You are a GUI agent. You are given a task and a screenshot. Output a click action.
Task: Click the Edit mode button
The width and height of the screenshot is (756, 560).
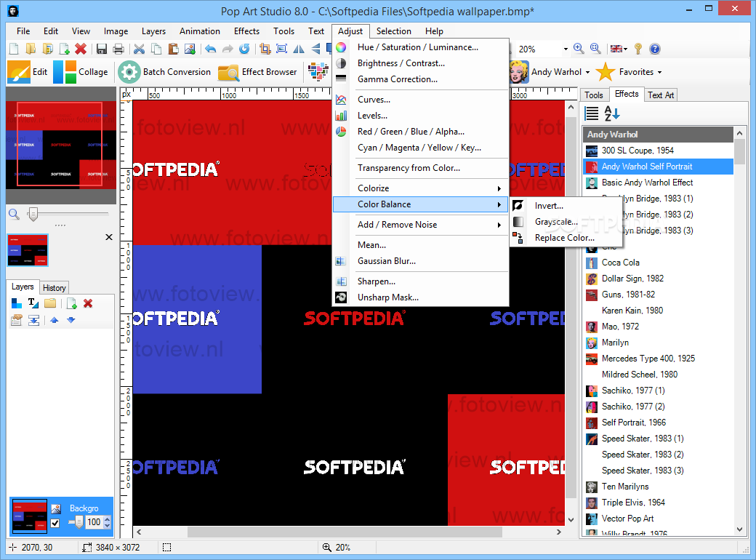coord(28,72)
